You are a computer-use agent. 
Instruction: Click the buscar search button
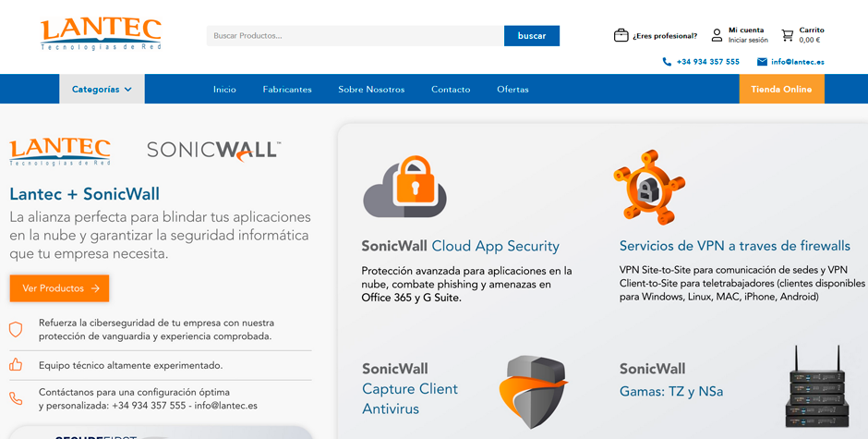click(x=532, y=35)
